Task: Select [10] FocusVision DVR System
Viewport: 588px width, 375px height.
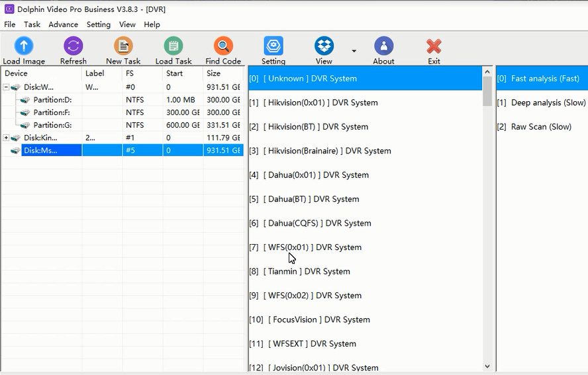Action: point(366,319)
